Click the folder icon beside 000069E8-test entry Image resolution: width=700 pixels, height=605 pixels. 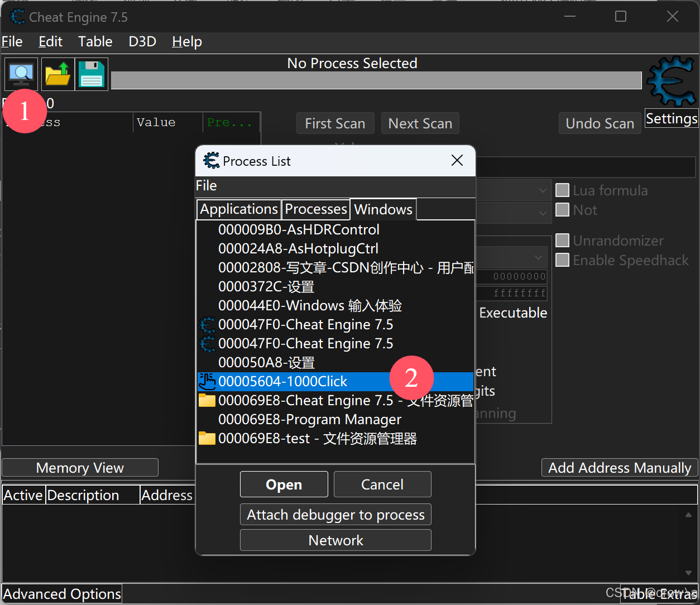207,438
